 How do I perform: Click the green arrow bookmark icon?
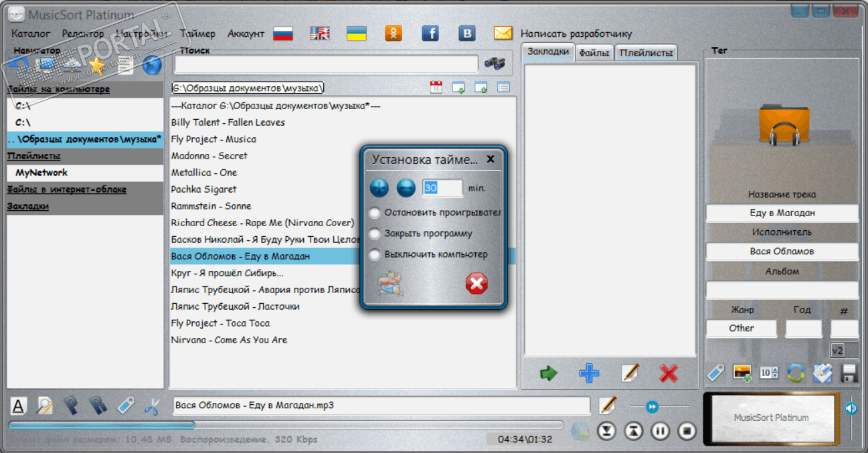pyautogui.click(x=549, y=373)
